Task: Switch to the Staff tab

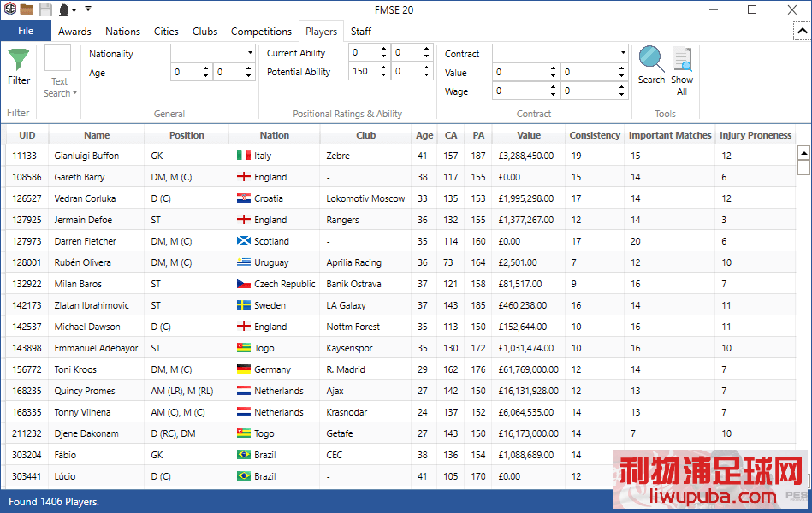Action: (361, 32)
